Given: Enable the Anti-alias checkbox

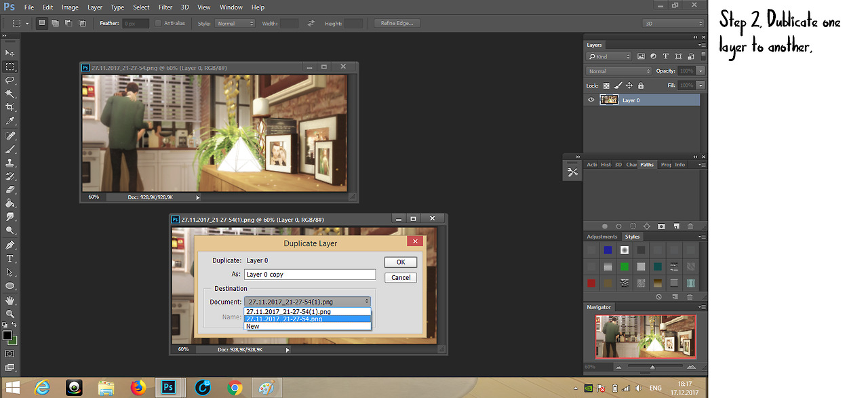Looking at the screenshot, I should point(158,23).
